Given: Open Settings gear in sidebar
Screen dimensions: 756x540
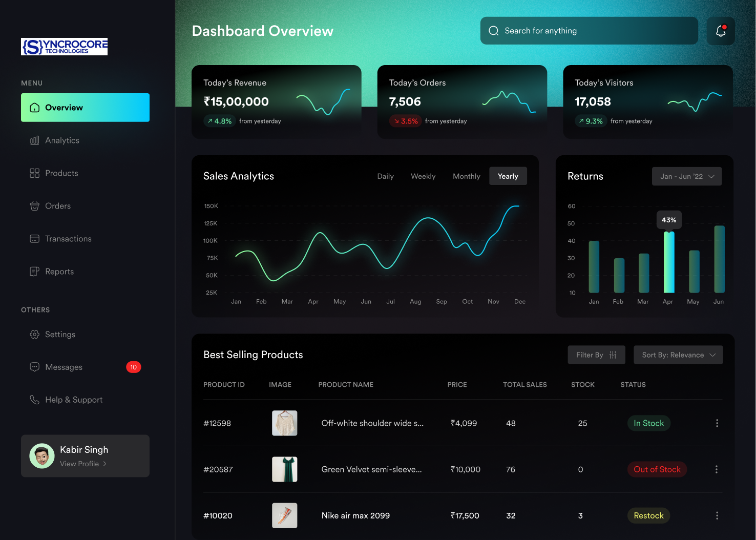Looking at the screenshot, I should coord(35,335).
